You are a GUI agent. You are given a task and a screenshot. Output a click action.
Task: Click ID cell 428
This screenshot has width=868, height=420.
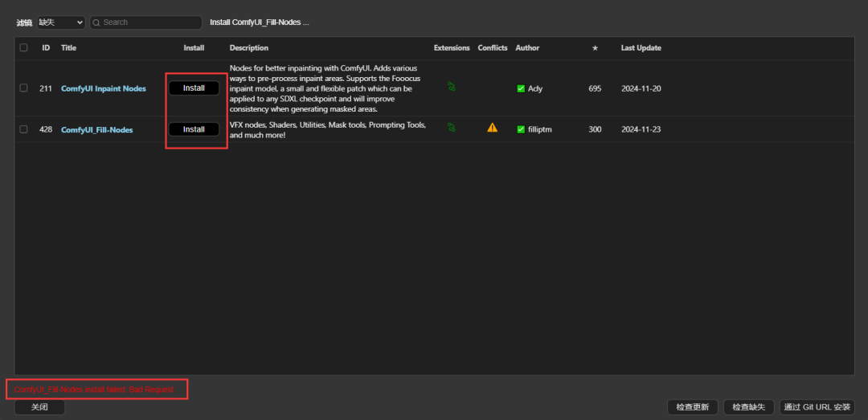tap(46, 129)
